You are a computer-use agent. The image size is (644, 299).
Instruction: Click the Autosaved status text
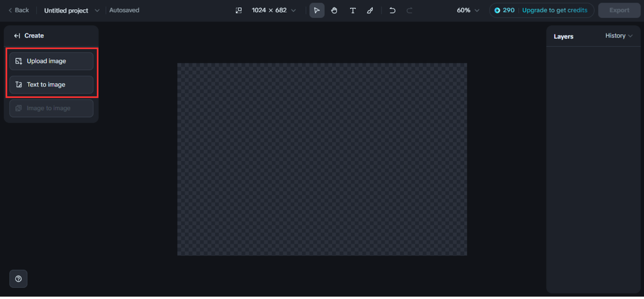pos(124,10)
